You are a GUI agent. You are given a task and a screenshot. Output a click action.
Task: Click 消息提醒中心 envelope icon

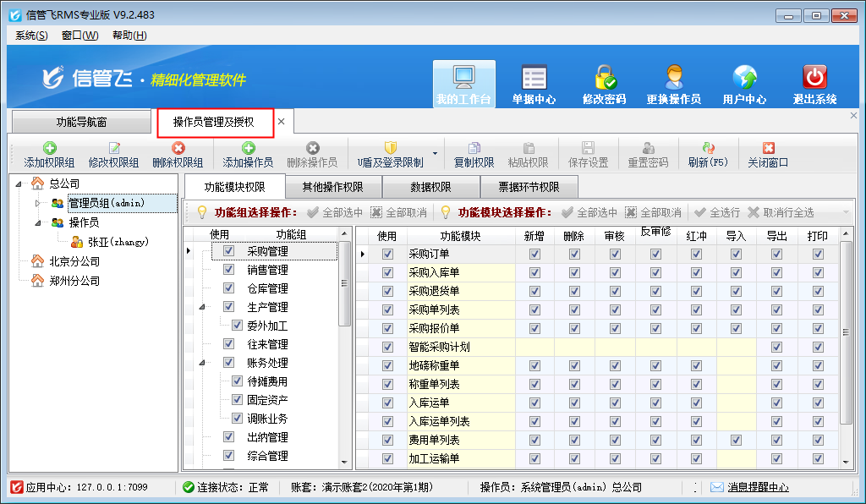[x=717, y=487]
